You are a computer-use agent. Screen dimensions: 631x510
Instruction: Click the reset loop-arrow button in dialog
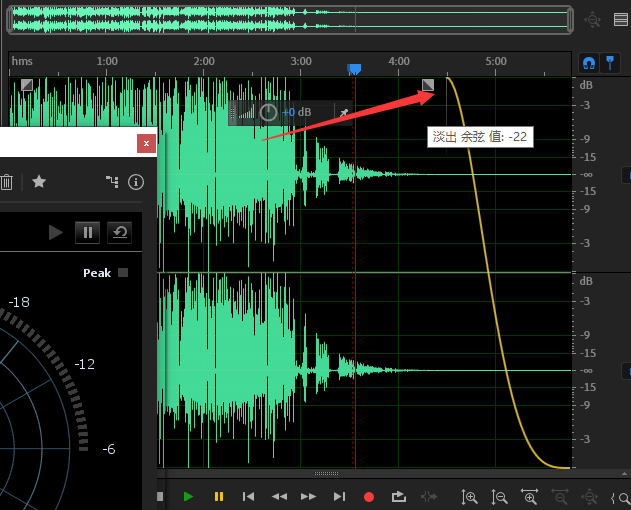(120, 232)
